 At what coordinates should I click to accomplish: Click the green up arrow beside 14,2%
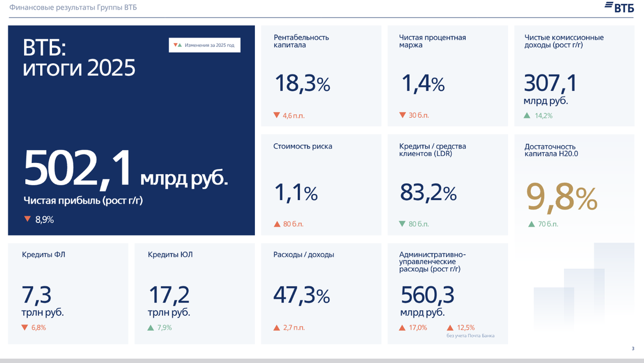[x=527, y=115]
